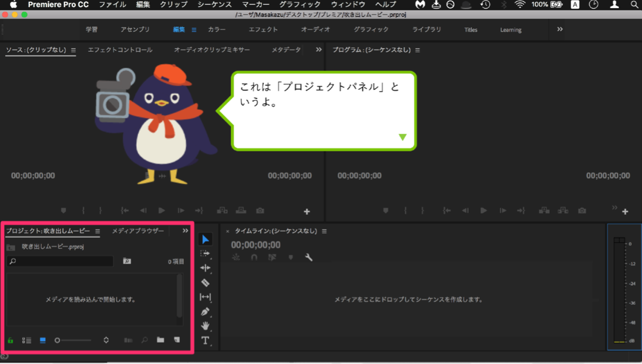Open Button Editor plus in Program monitor
This screenshot has width=642, height=364.
(625, 212)
